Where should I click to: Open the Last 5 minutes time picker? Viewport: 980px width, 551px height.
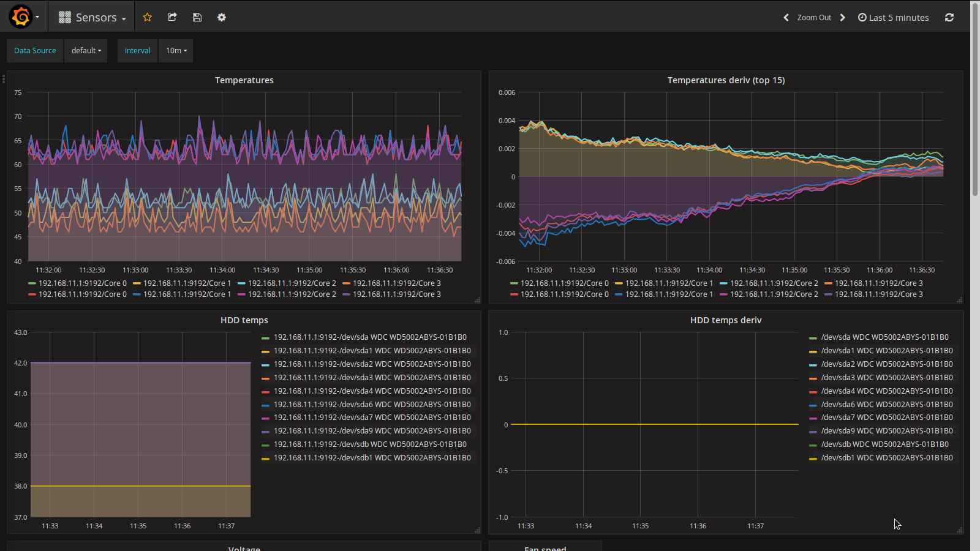893,18
